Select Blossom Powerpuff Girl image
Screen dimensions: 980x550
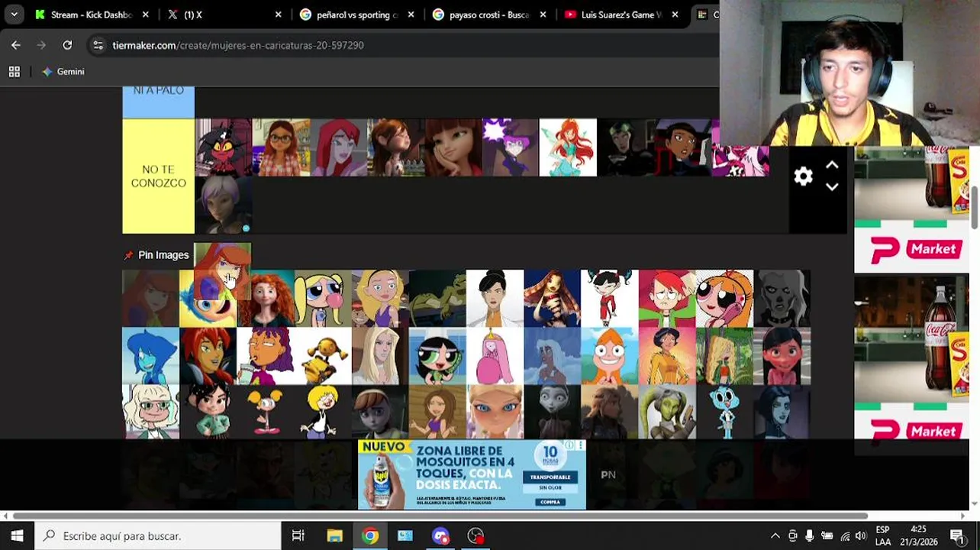point(724,299)
